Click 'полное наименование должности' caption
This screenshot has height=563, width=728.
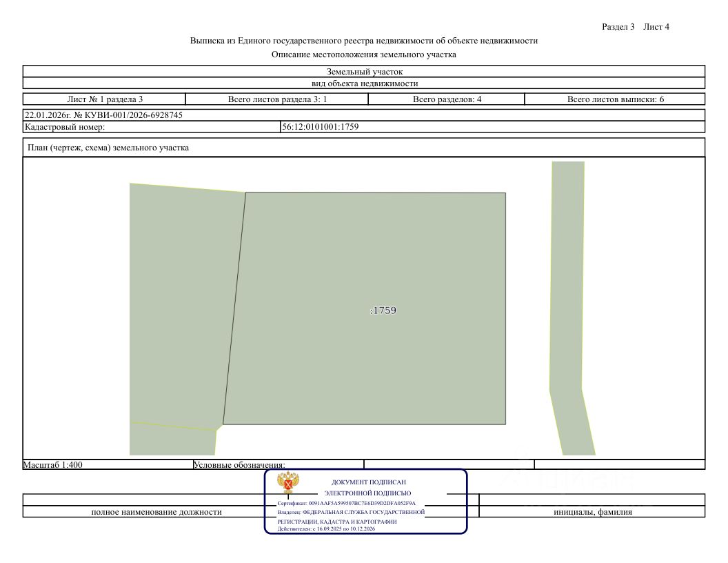pos(156,512)
